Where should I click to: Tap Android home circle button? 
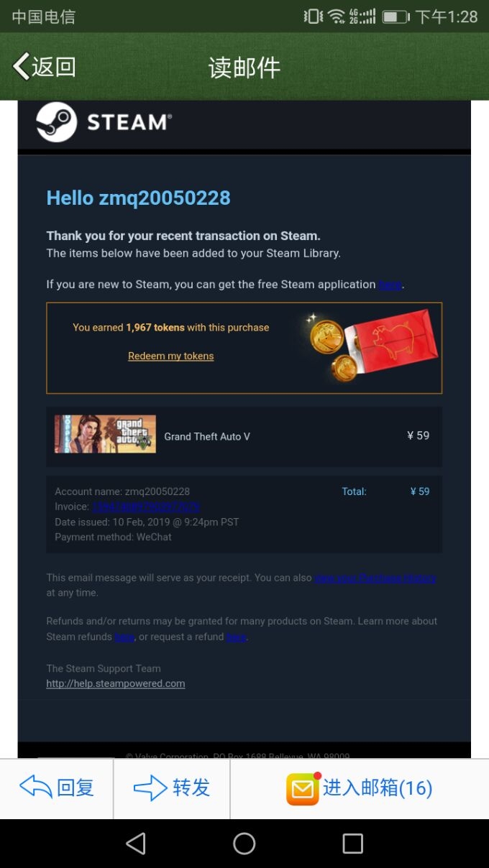click(x=244, y=844)
